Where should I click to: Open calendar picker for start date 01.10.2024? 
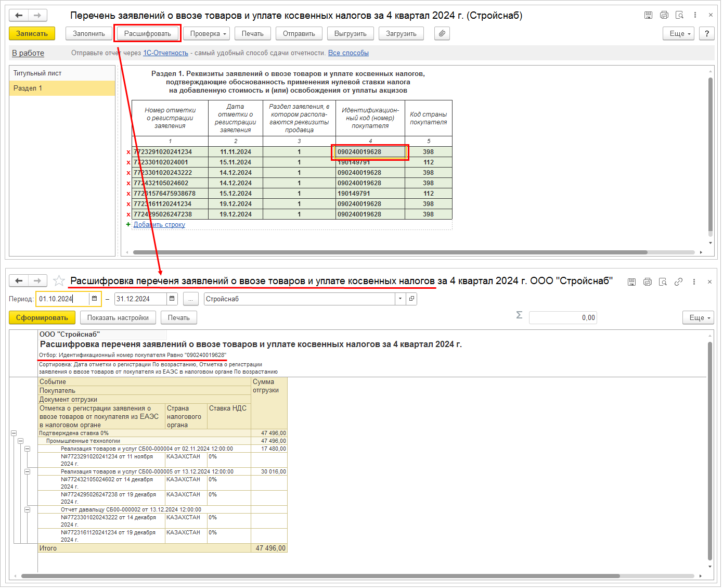(x=94, y=299)
